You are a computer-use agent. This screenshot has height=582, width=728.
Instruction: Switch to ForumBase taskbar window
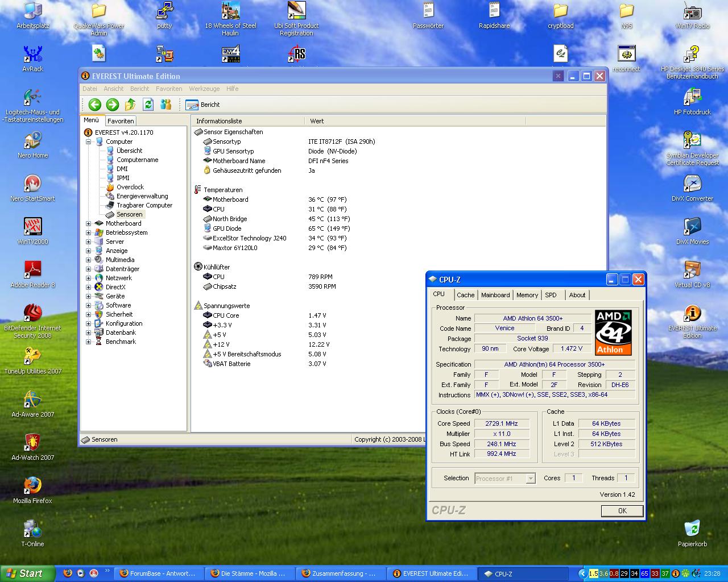(x=159, y=573)
